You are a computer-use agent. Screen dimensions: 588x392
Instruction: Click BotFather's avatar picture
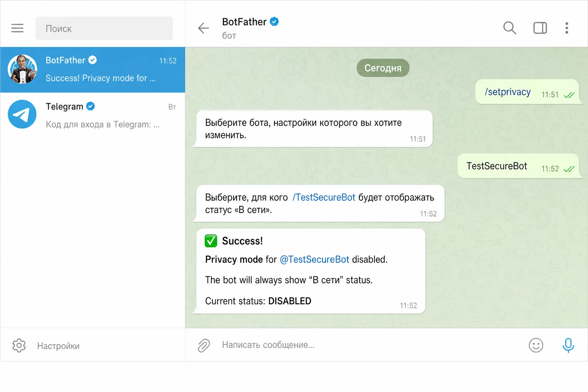tap(22, 69)
